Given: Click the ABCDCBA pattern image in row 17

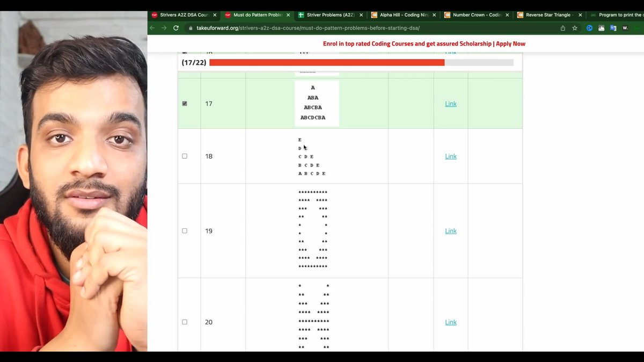Looking at the screenshot, I should (x=317, y=103).
